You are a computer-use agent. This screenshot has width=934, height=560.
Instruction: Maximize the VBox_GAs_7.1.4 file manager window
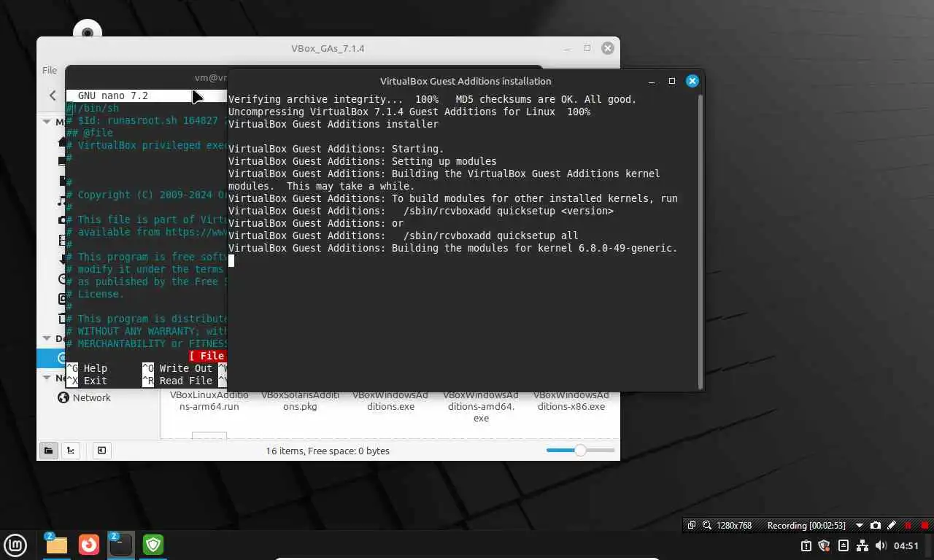587,48
